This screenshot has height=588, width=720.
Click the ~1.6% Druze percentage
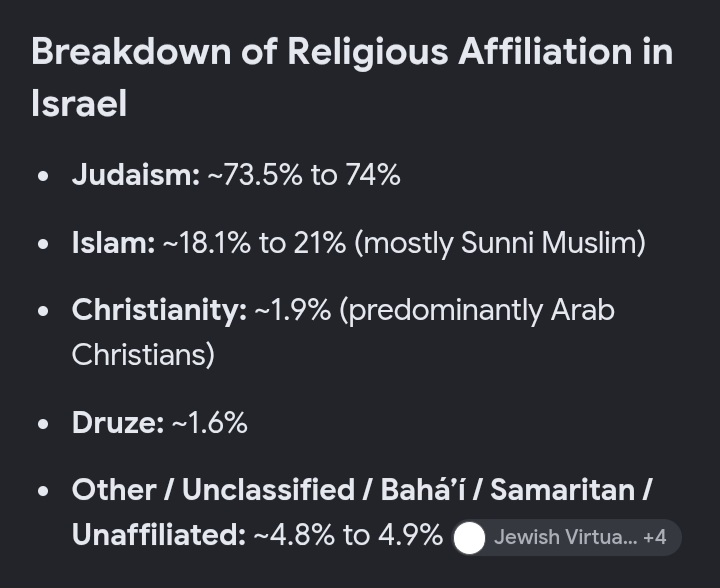point(210,423)
